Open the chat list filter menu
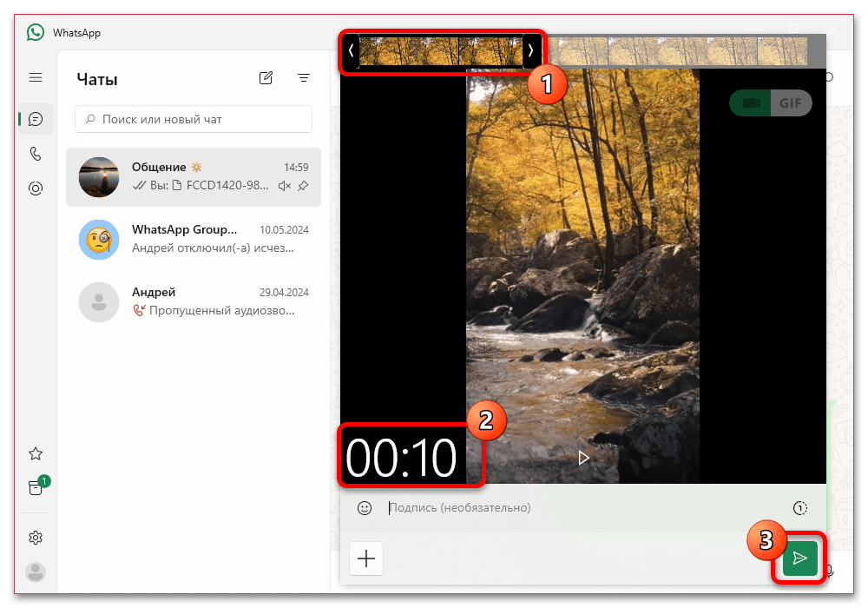 [303, 78]
